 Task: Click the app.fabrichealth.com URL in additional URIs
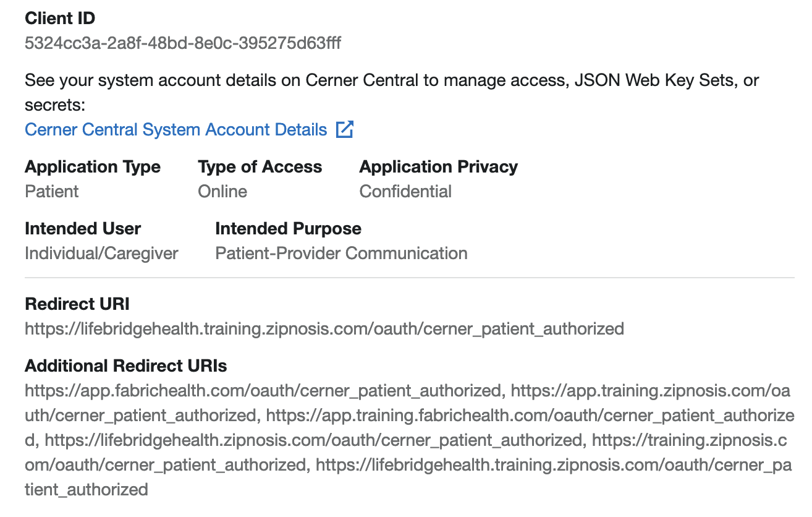tap(263, 391)
